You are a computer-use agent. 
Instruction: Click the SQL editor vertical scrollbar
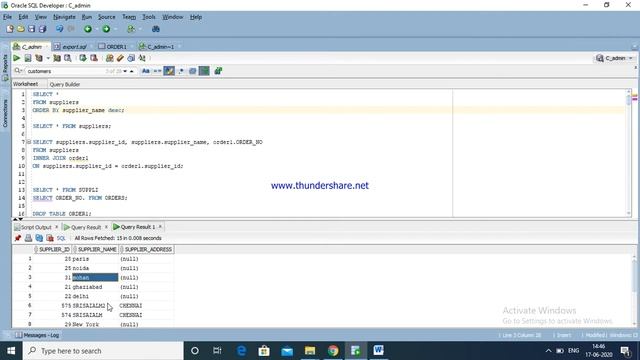click(x=629, y=153)
